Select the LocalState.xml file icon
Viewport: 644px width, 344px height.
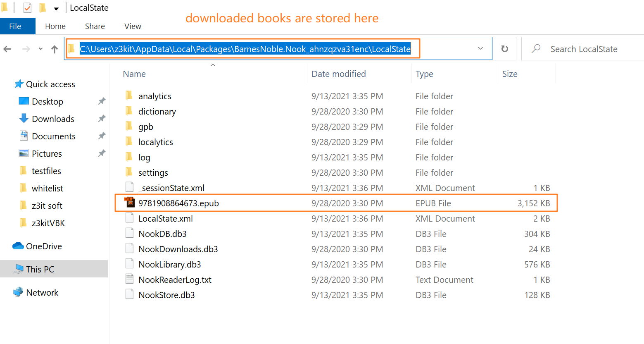click(x=129, y=218)
